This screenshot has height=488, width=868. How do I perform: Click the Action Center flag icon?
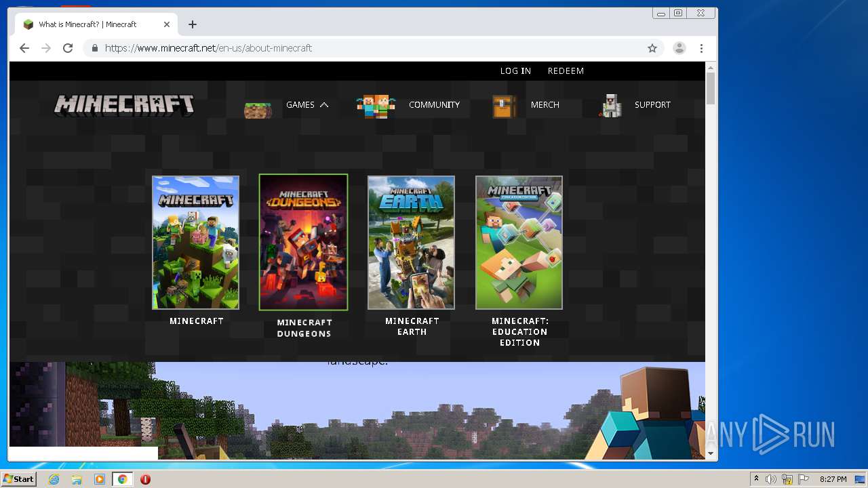pyautogui.click(x=804, y=479)
